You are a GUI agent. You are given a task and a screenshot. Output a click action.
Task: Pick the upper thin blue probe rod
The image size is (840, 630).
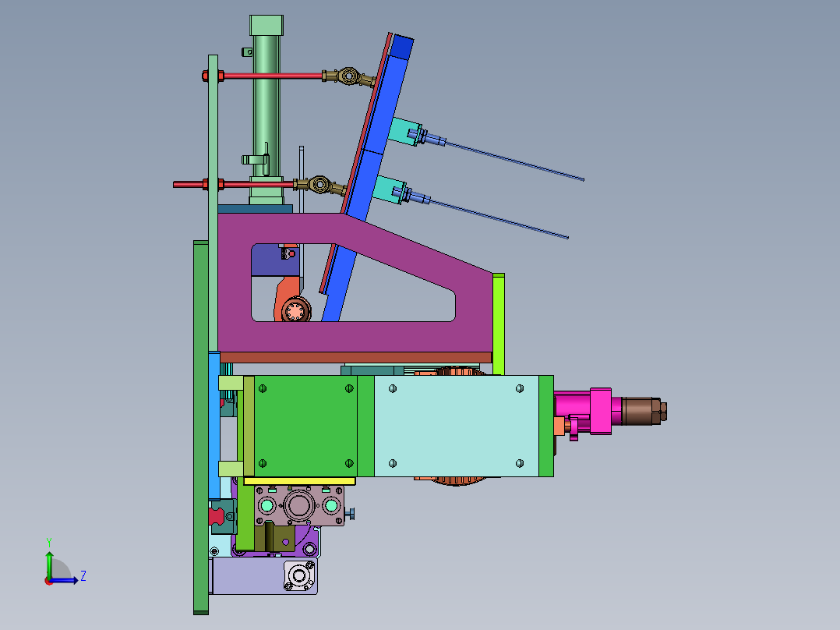click(514, 161)
